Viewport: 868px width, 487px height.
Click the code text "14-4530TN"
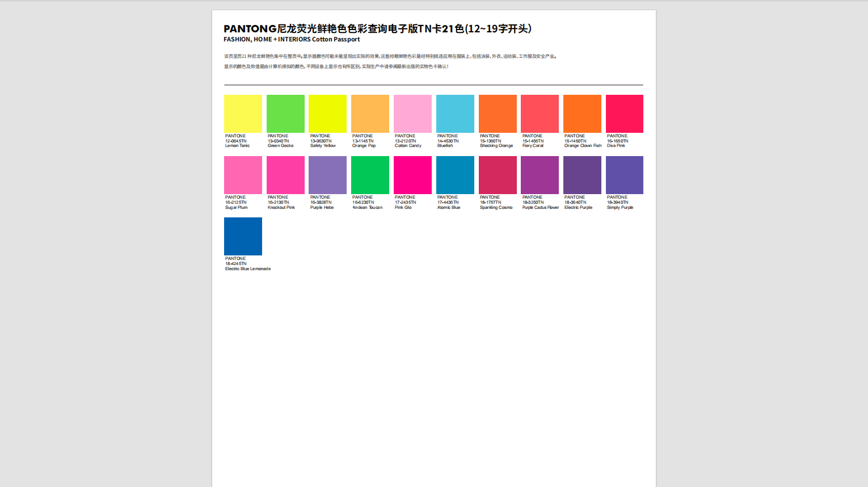pyautogui.click(x=448, y=141)
